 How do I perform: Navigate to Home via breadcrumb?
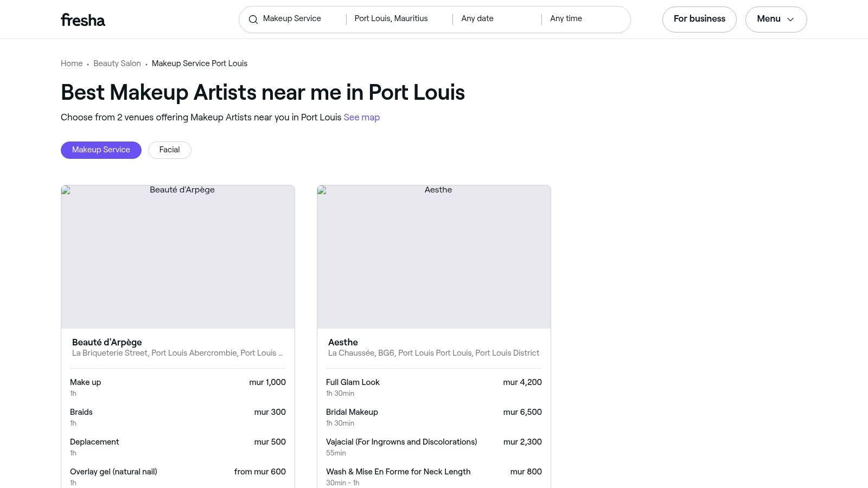click(x=72, y=63)
